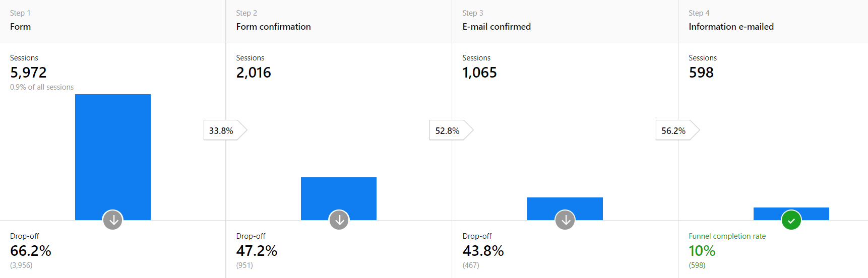Click the 5,972 sessions count

[x=28, y=73]
